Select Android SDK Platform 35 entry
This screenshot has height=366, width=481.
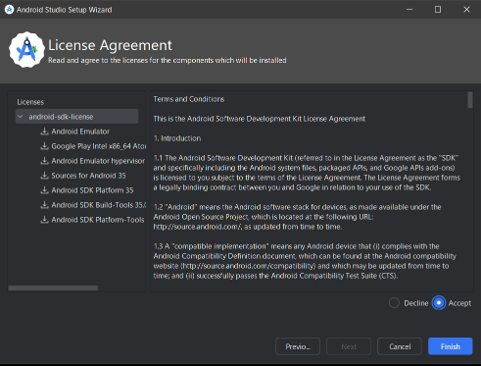point(92,190)
